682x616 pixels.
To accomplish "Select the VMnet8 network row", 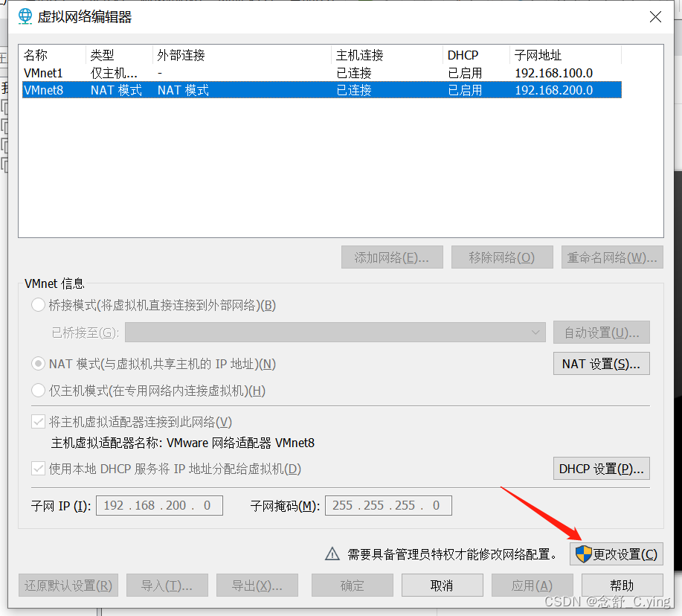I will tap(322, 90).
